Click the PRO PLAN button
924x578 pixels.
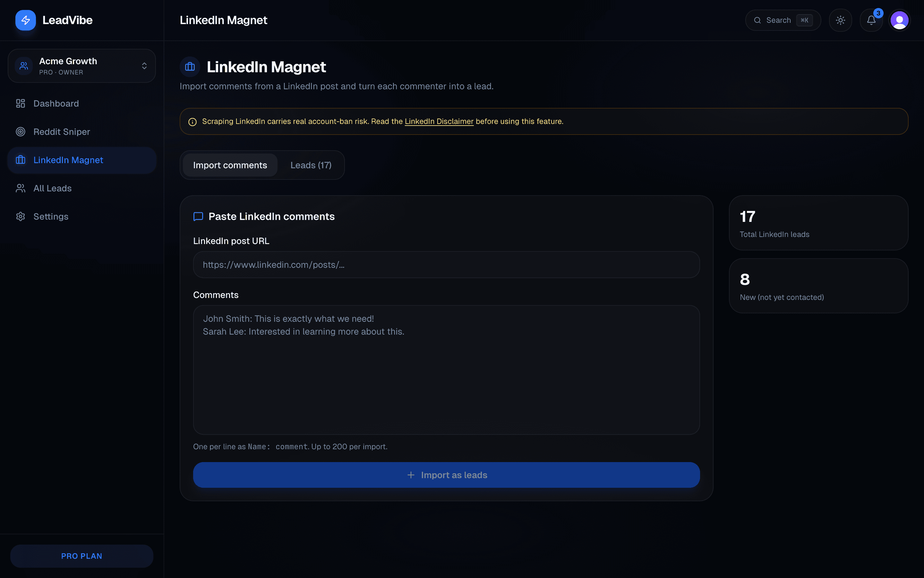tap(82, 556)
